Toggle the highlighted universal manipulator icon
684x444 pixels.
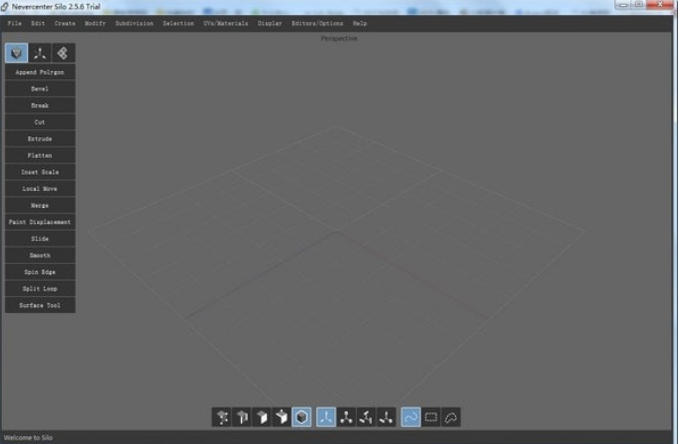[326, 417]
